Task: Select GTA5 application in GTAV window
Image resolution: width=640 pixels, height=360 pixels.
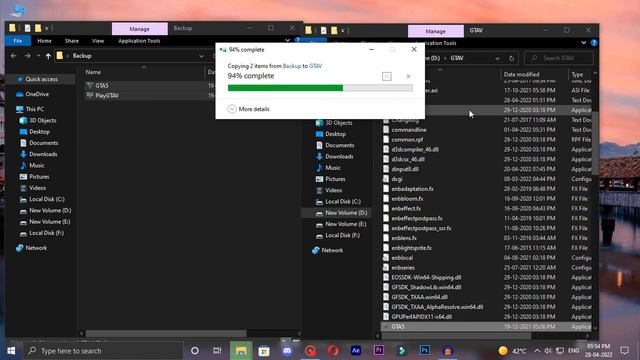Action: [486, 327]
